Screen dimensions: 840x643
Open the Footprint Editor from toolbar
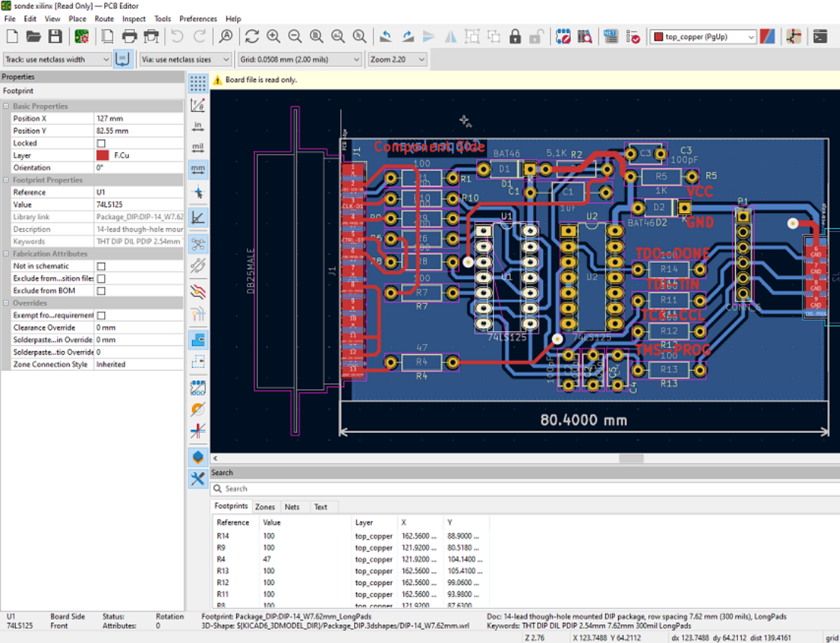(563, 36)
